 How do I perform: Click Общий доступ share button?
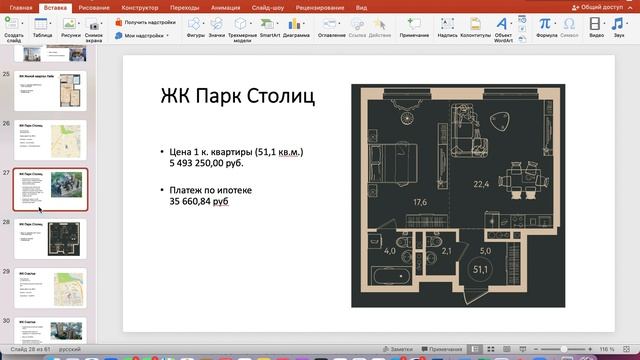[x=598, y=7]
